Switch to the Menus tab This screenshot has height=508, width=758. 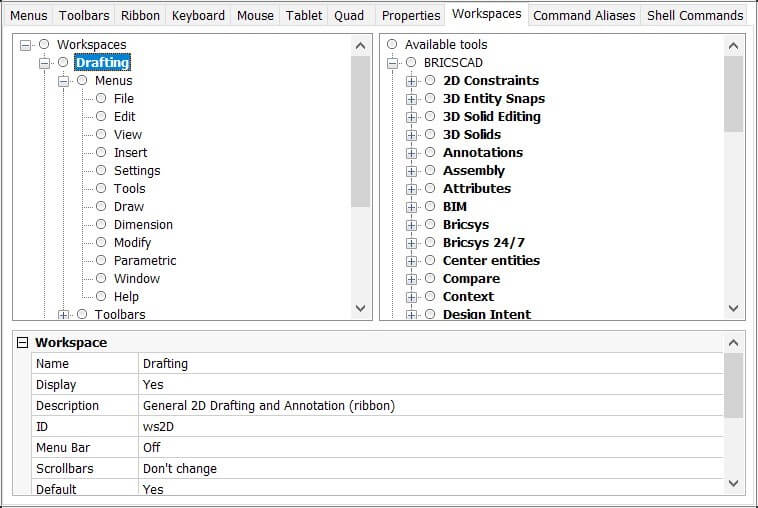click(x=29, y=16)
